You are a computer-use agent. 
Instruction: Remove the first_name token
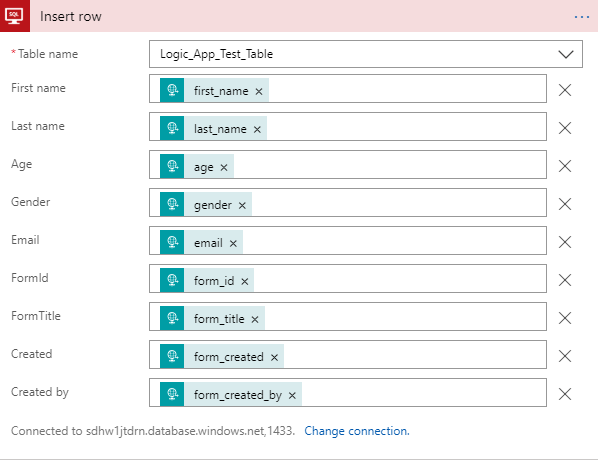(x=259, y=92)
